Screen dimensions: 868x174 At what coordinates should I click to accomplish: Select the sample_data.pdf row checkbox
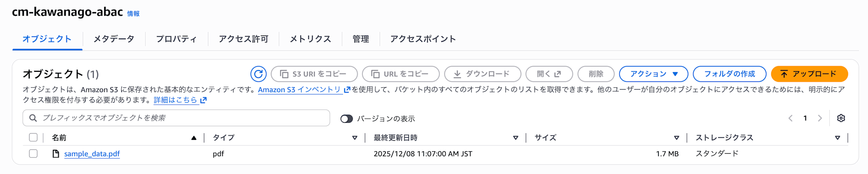click(33, 154)
